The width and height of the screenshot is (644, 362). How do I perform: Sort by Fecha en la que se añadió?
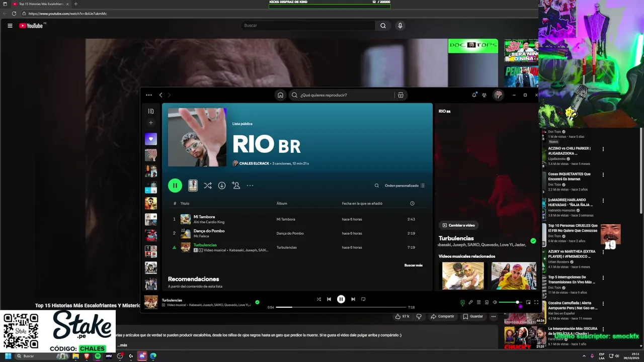pyautogui.click(x=362, y=204)
